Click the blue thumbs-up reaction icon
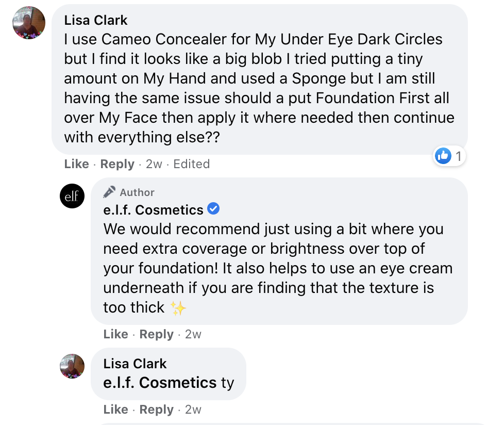 click(443, 156)
